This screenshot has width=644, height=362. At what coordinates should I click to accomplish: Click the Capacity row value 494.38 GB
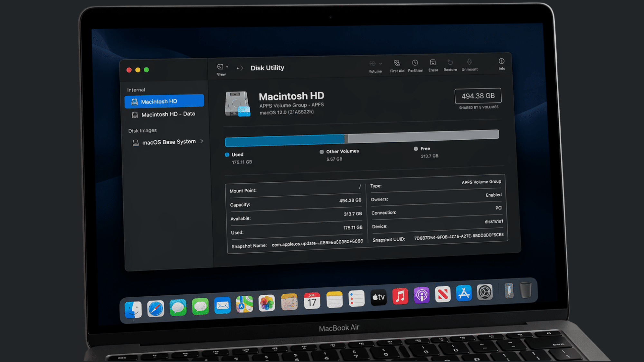tap(350, 200)
